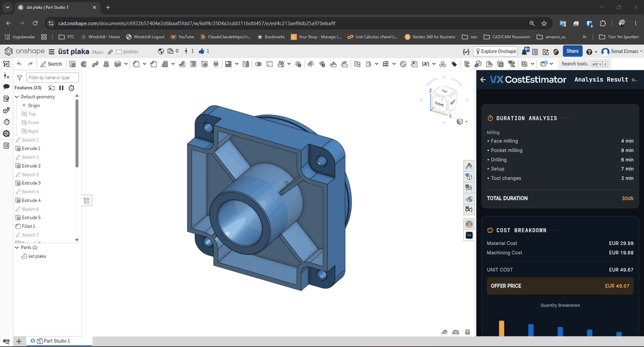The height and width of the screenshot is (347, 644).
Task: Select the Hole tool icon
Action: (205, 64)
